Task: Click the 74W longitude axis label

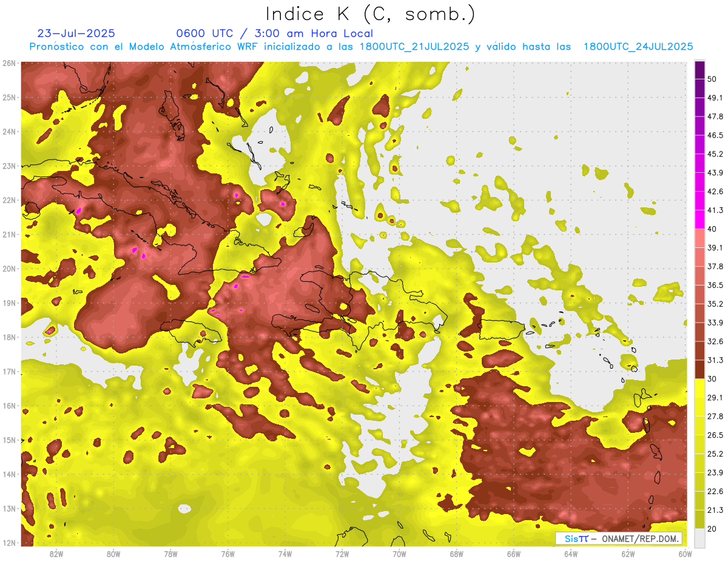Action: click(x=285, y=554)
